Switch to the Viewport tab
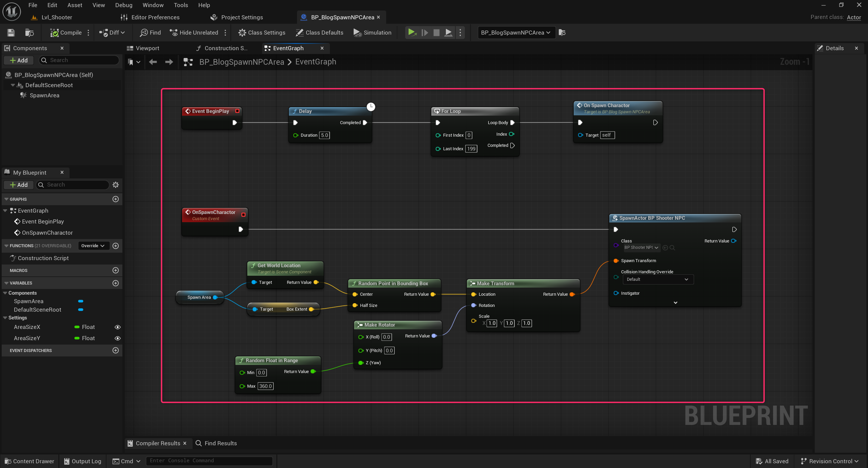The image size is (868, 468). coord(147,48)
